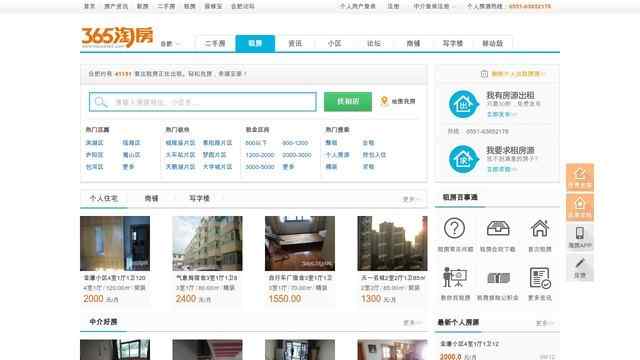Switch to 商铺 listing tab below search
Viewport: 640px width, 360px height.
pyautogui.click(x=151, y=198)
